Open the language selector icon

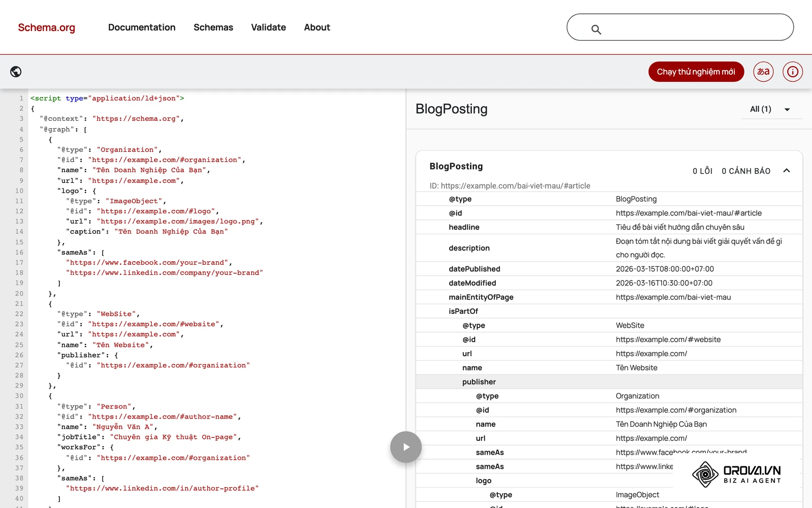763,72
